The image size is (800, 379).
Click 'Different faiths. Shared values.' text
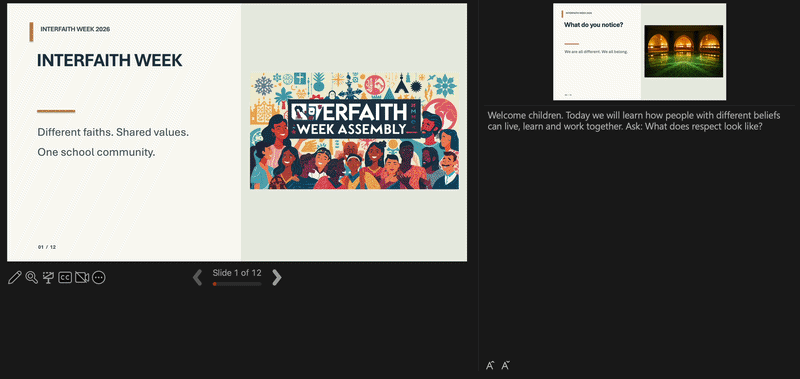tap(113, 132)
